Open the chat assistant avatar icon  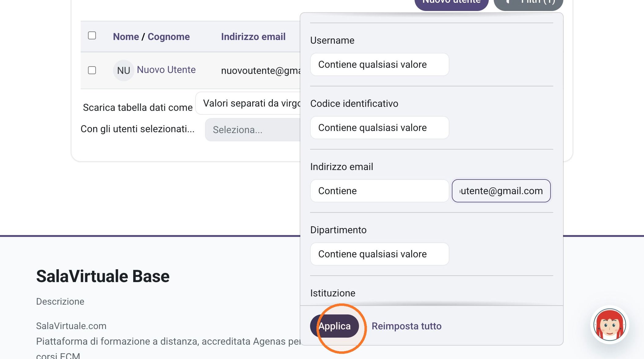[609, 325]
